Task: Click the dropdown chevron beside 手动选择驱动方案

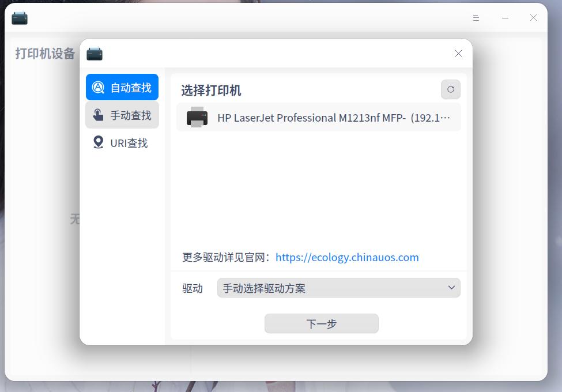Action: point(451,288)
